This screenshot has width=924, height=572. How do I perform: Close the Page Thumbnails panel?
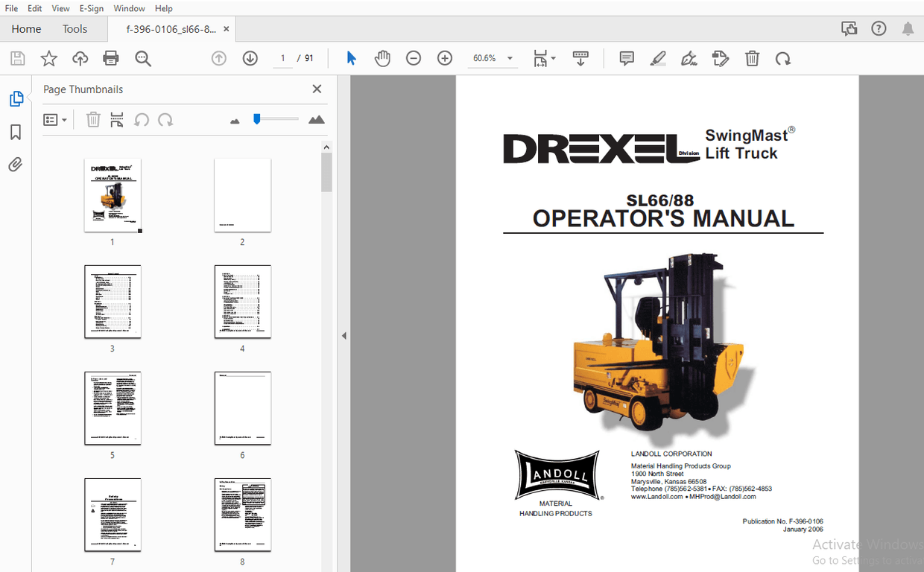[317, 89]
